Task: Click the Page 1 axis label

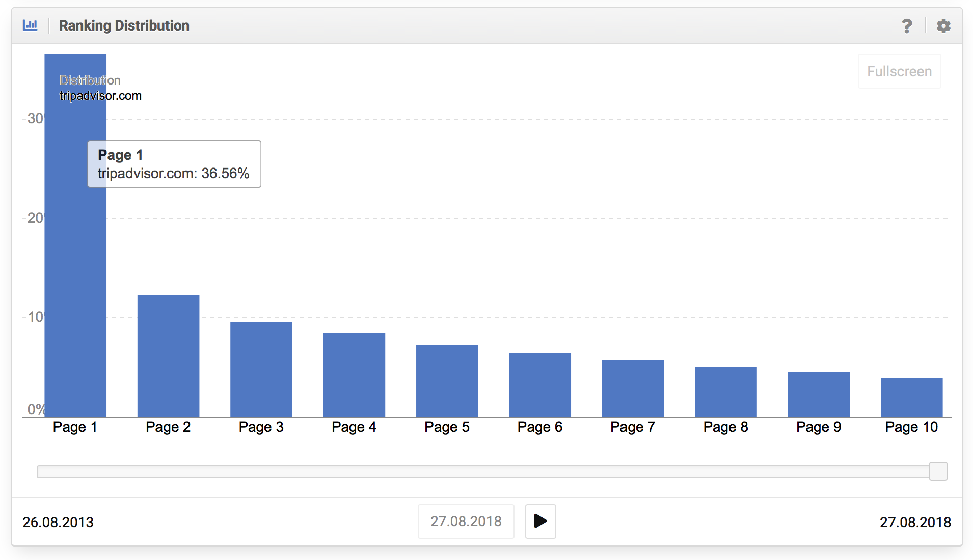Action: pyautogui.click(x=75, y=427)
